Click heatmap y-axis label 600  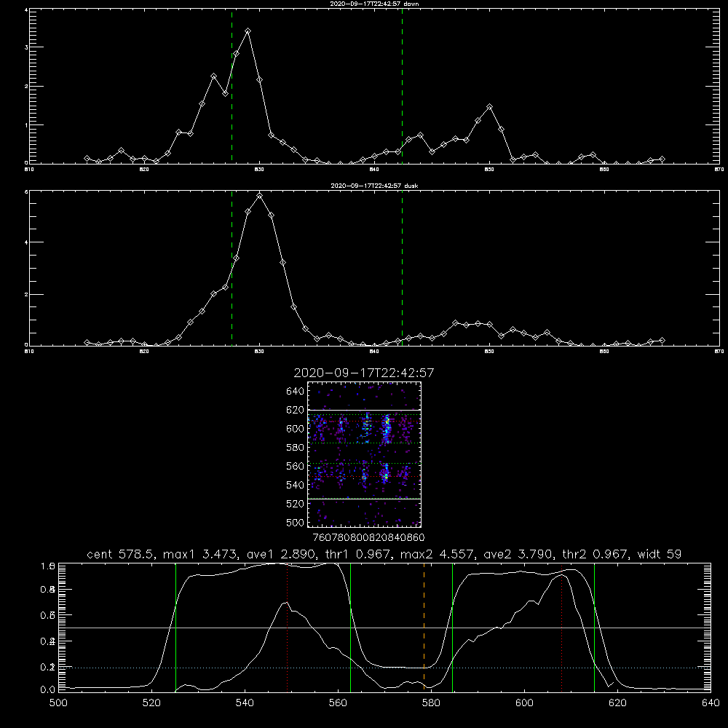click(296, 429)
